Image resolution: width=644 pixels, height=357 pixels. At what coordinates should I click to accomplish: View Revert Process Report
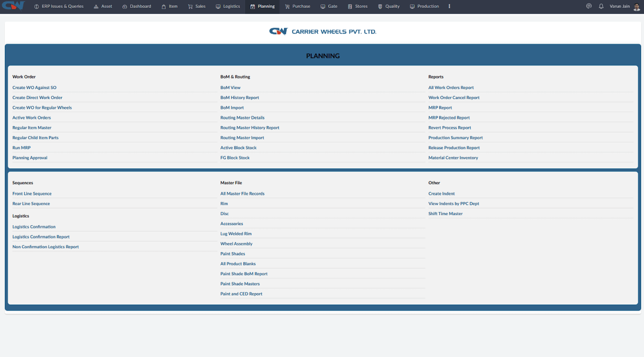450,128
